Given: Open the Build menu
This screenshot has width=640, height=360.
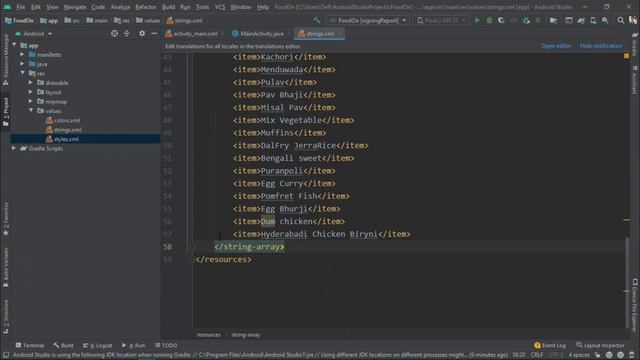Looking at the screenshot, I should point(168,7).
